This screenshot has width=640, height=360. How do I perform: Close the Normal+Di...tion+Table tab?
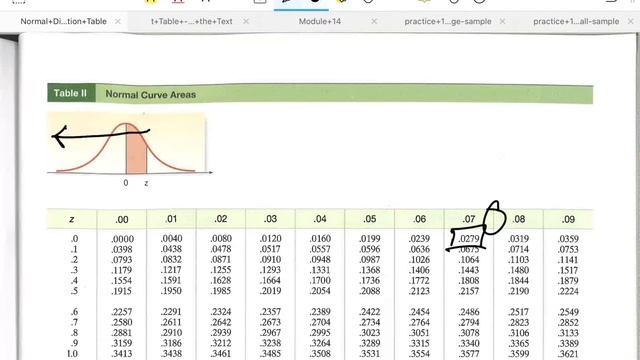pyautogui.click(x=118, y=21)
